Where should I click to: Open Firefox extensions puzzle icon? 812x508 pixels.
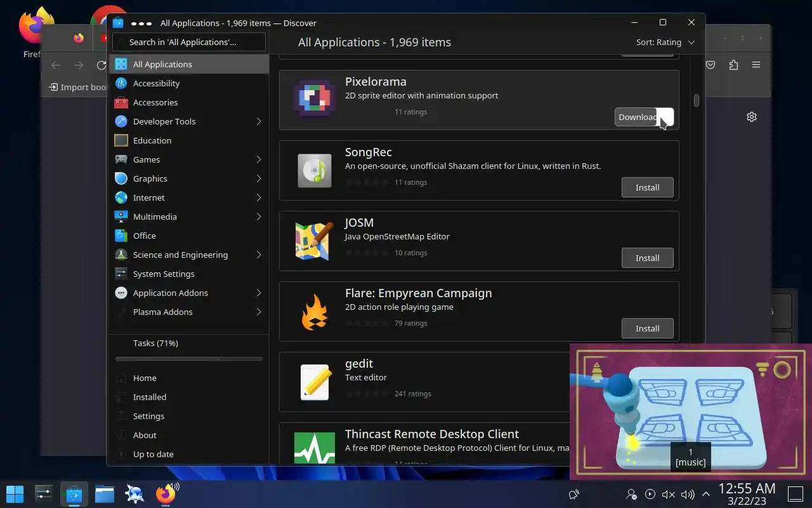pyautogui.click(x=733, y=65)
